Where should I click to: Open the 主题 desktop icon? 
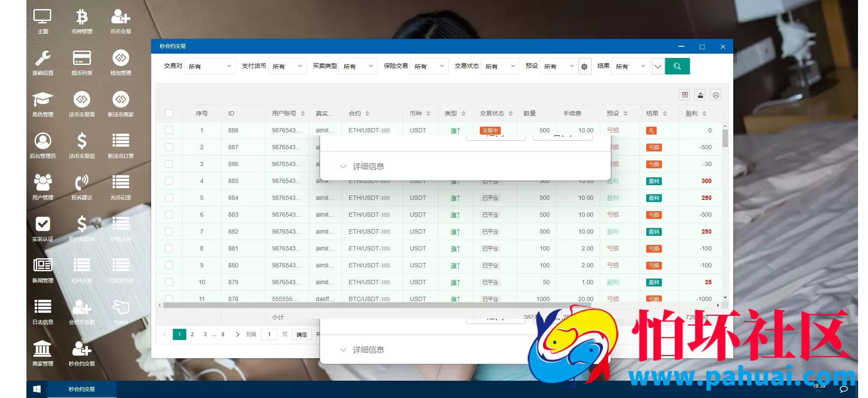pos(42,22)
